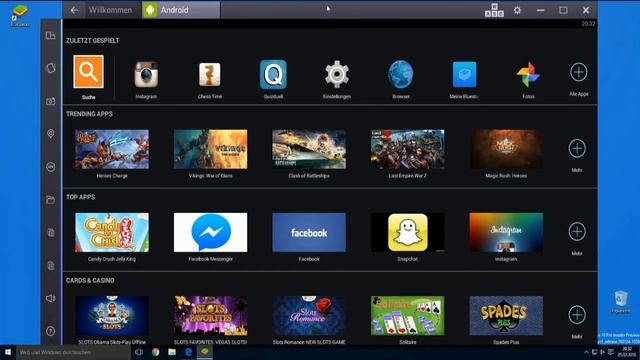Image resolution: width=640 pixels, height=360 pixels.
Task: Open BlueStacks desktop shortcut icon
Action: point(20,16)
